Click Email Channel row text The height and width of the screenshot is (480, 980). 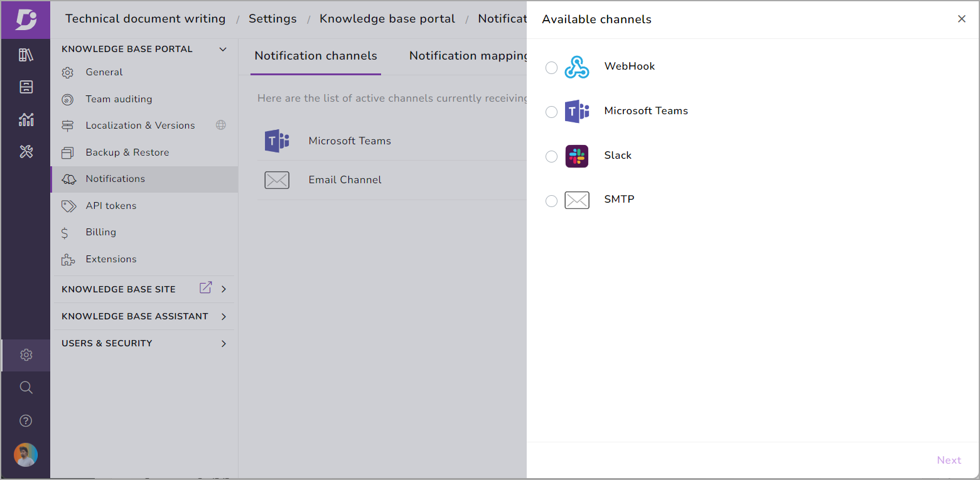345,180
